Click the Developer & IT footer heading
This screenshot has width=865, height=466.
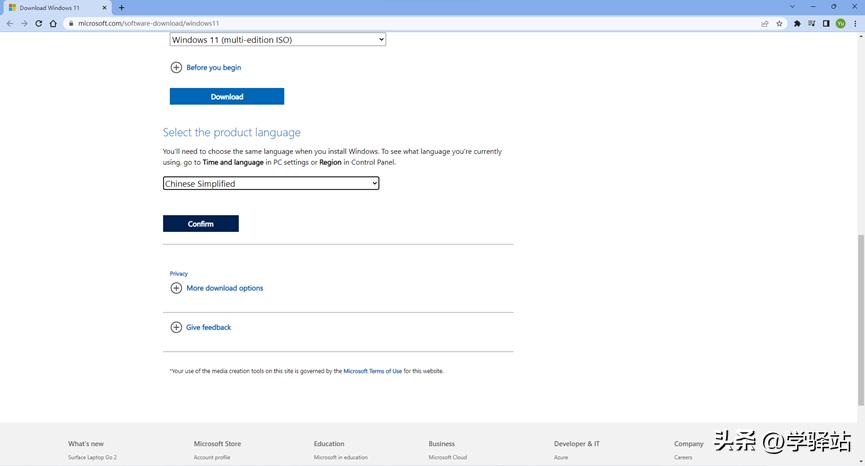coord(576,443)
